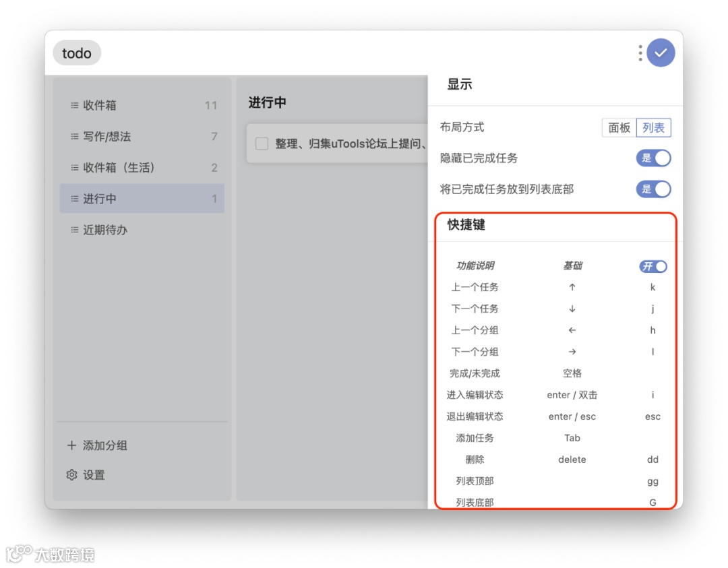
Task: Click the 功能说明 column header
Action: 475,266
